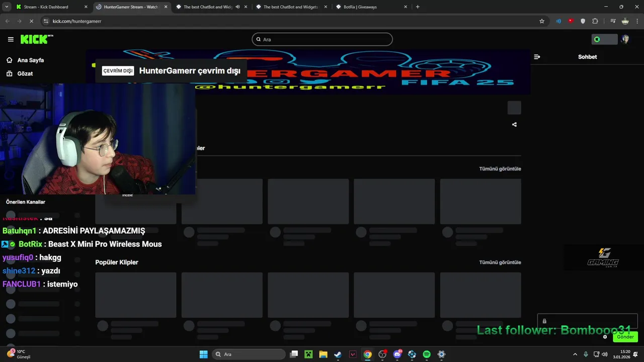
Task: Expand the Chrome tab search dropdown
Action: (x=7, y=7)
